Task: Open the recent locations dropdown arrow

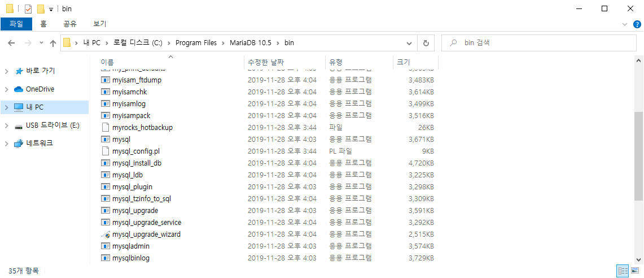Action: [41, 43]
